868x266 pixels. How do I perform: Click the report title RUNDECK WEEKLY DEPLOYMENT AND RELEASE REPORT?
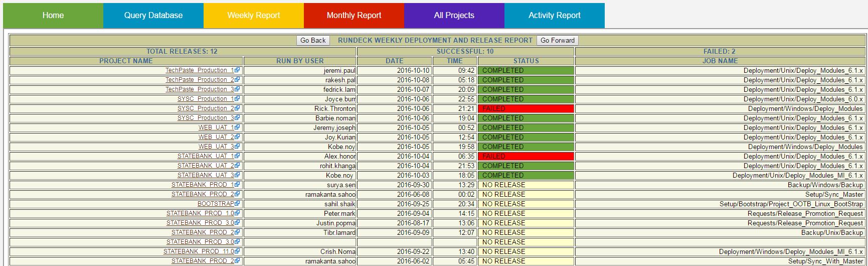point(435,40)
